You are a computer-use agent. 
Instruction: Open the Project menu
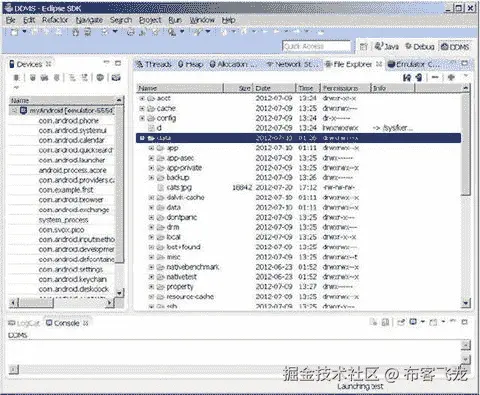click(x=150, y=20)
